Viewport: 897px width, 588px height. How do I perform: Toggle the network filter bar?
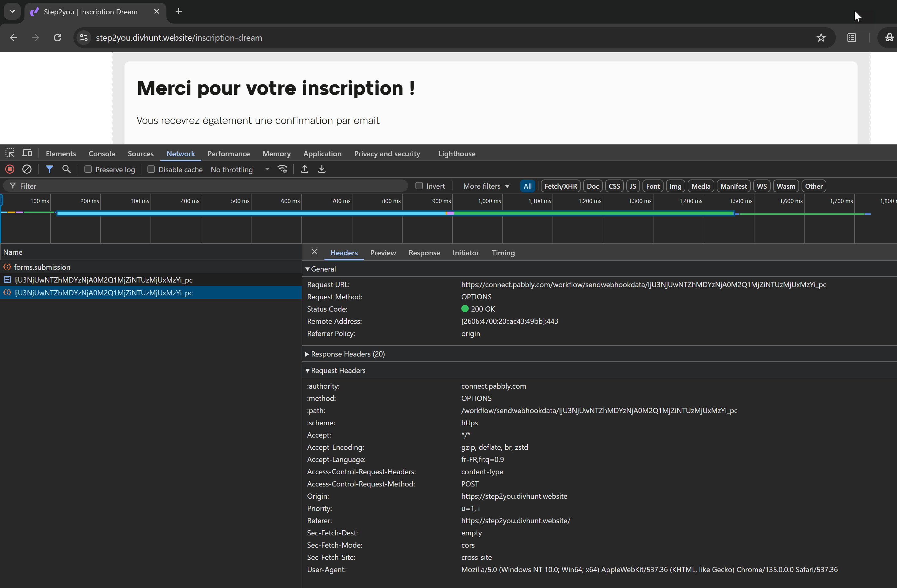click(49, 169)
